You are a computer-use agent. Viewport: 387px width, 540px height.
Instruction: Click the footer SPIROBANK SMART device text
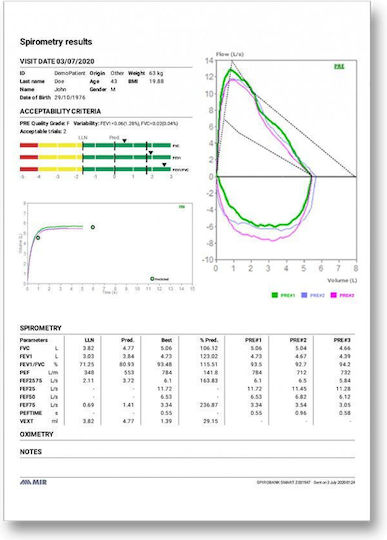[x=306, y=482]
